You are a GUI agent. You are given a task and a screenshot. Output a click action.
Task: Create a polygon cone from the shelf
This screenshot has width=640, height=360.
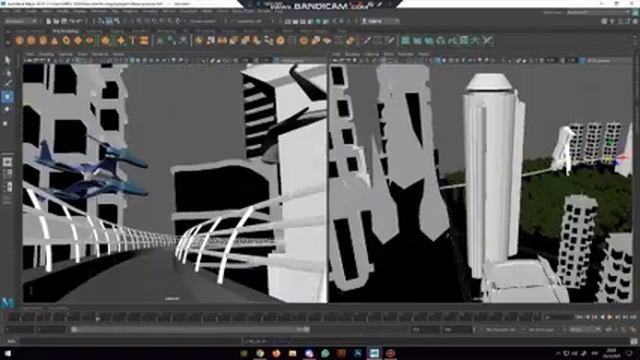55,40
